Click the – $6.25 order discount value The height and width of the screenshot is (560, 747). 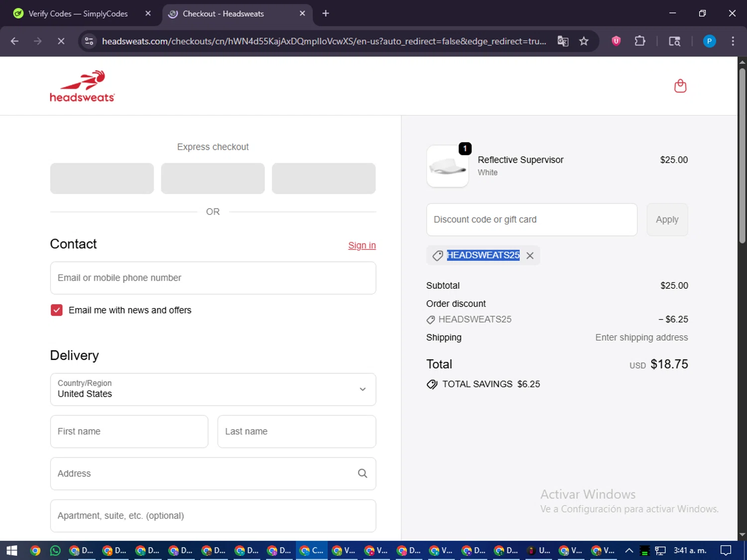tap(673, 319)
